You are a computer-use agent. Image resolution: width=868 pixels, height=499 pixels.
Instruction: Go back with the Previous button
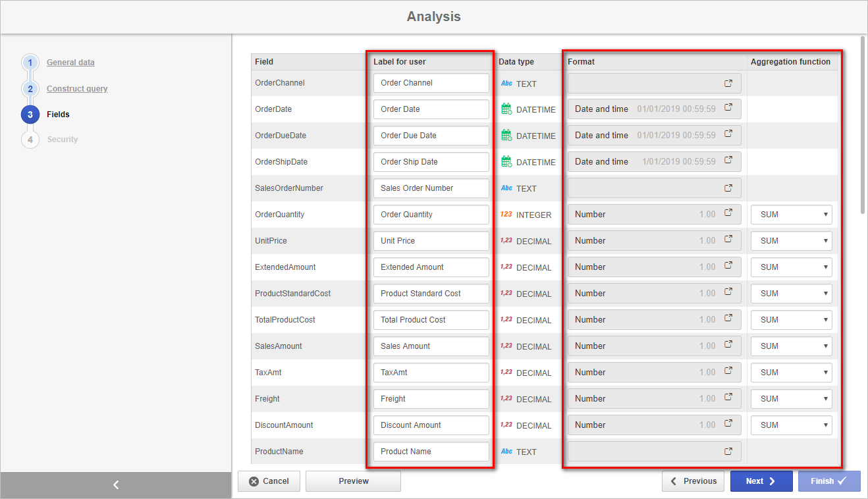click(693, 481)
